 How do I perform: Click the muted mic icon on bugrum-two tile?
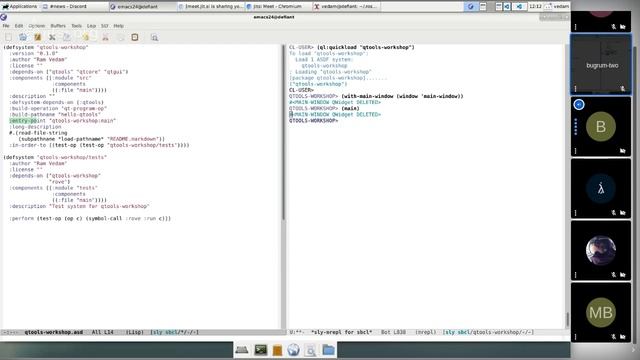pos(622,88)
